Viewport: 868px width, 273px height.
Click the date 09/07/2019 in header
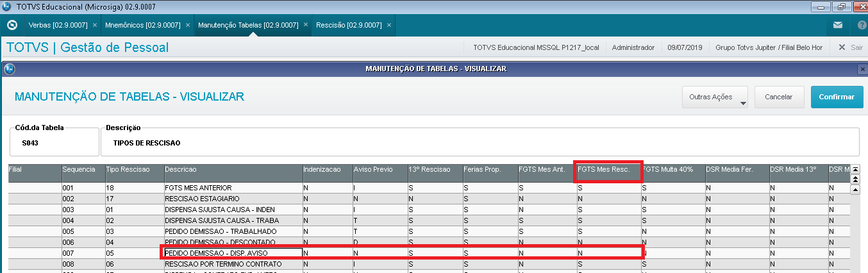point(685,47)
